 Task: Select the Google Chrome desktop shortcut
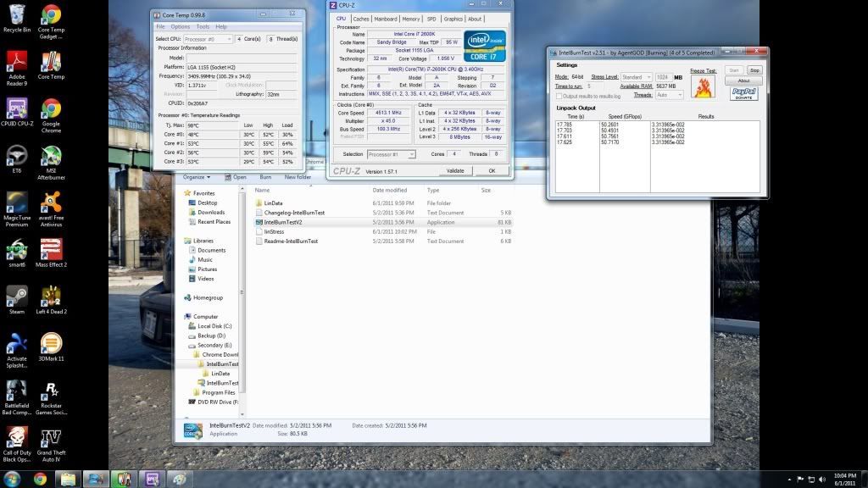pyautogui.click(x=51, y=115)
